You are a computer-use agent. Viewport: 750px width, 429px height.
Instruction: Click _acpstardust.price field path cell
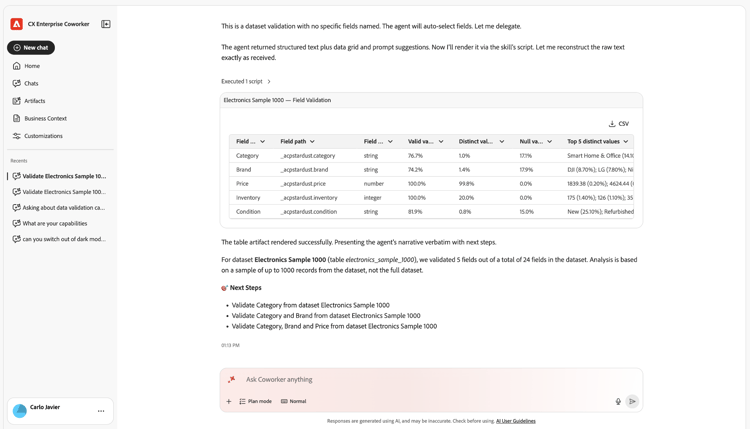[x=303, y=184]
